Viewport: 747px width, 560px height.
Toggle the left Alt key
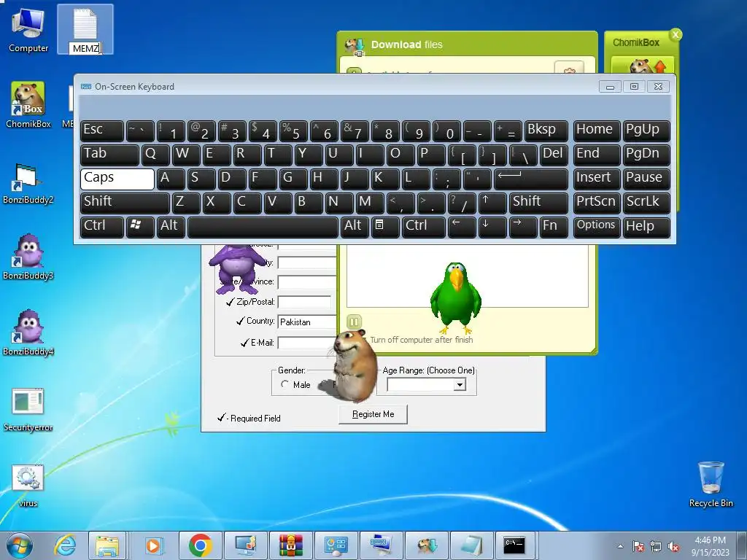click(x=170, y=227)
